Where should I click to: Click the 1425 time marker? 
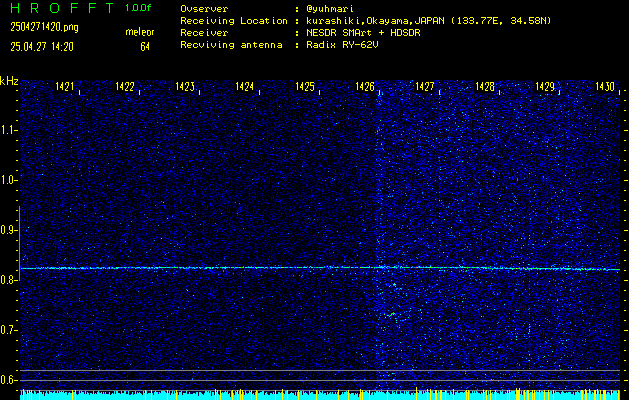305,86
